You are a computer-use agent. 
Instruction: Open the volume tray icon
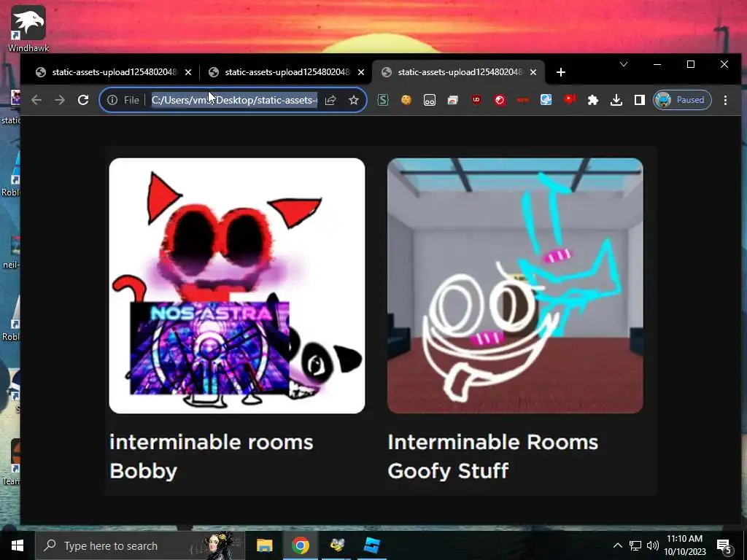point(653,545)
